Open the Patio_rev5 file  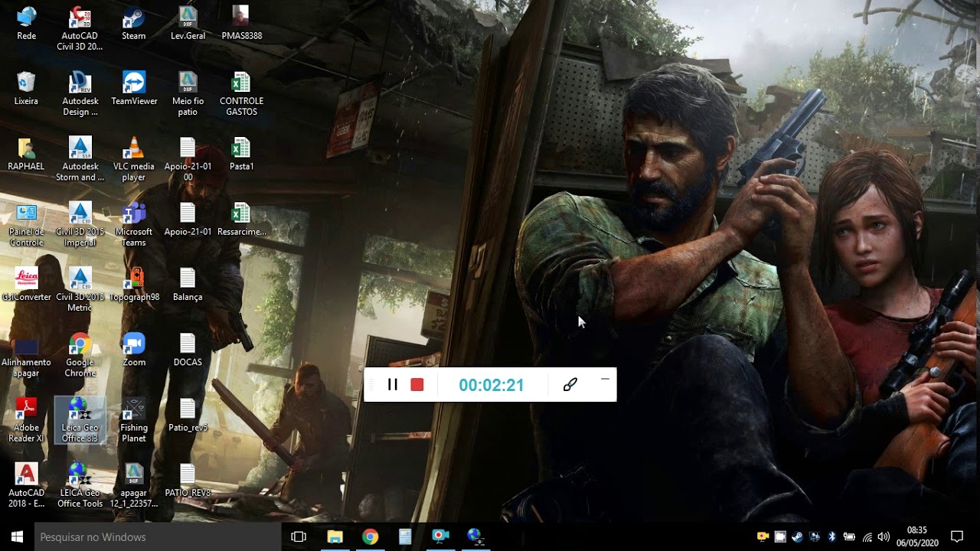point(188,416)
